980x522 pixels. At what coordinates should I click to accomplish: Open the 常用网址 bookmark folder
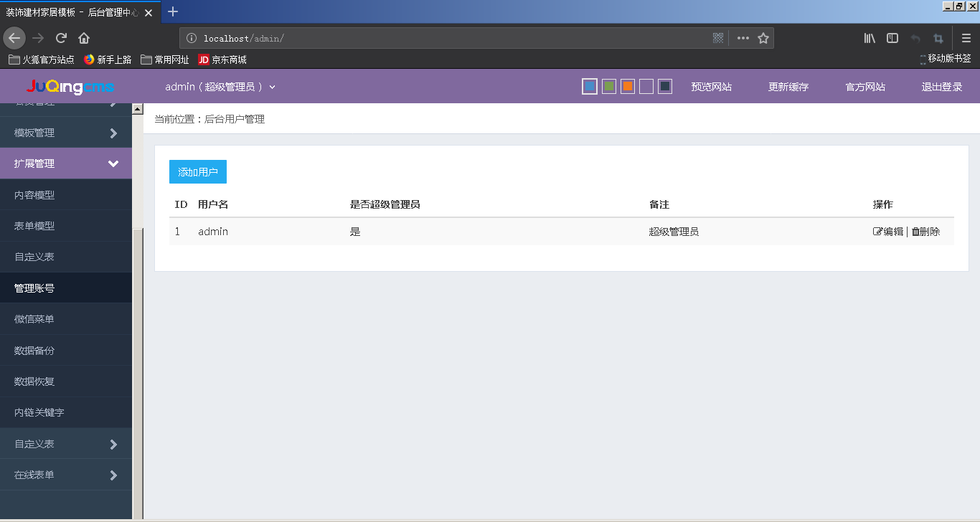click(x=165, y=60)
